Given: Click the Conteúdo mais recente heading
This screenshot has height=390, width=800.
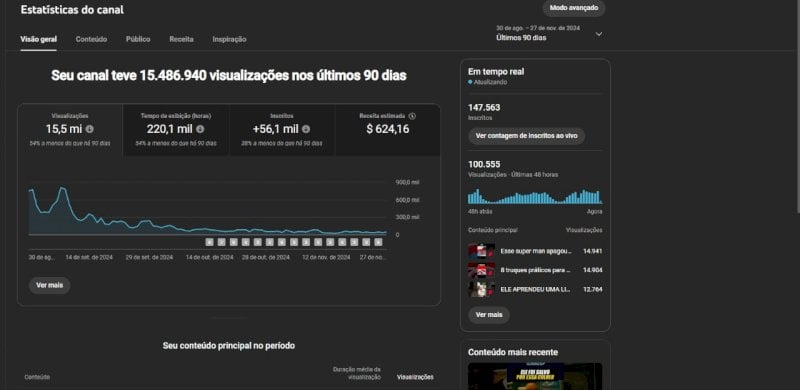Looking at the screenshot, I should (513, 352).
